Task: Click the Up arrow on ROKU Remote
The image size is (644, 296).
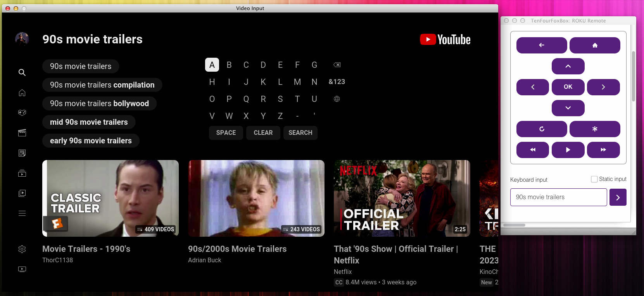Action: (x=568, y=66)
